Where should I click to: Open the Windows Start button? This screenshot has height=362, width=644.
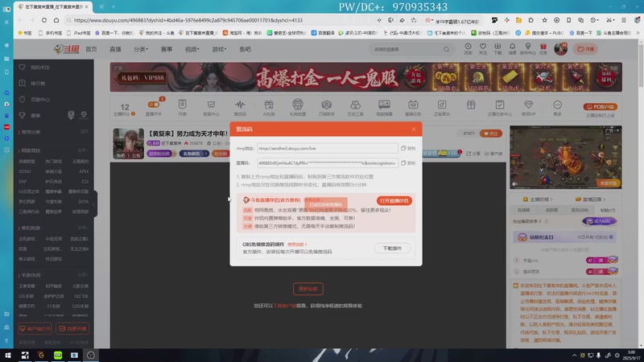8,355
